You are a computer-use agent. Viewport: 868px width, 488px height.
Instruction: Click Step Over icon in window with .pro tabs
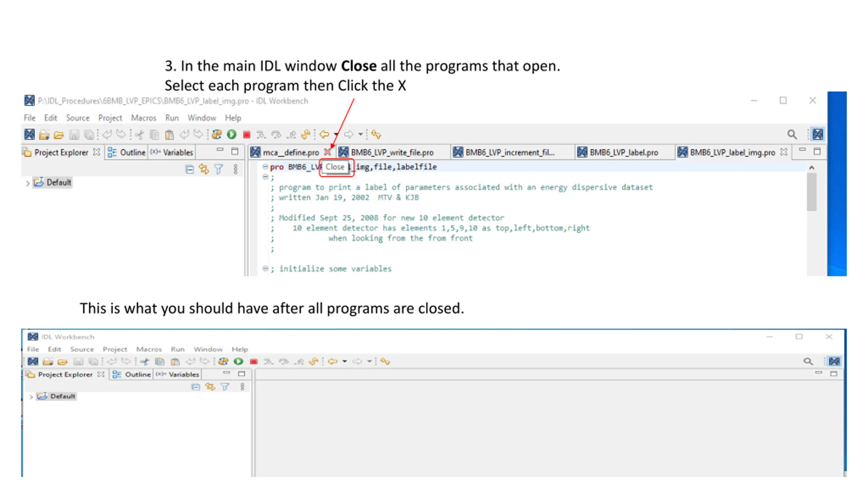(276, 135)
